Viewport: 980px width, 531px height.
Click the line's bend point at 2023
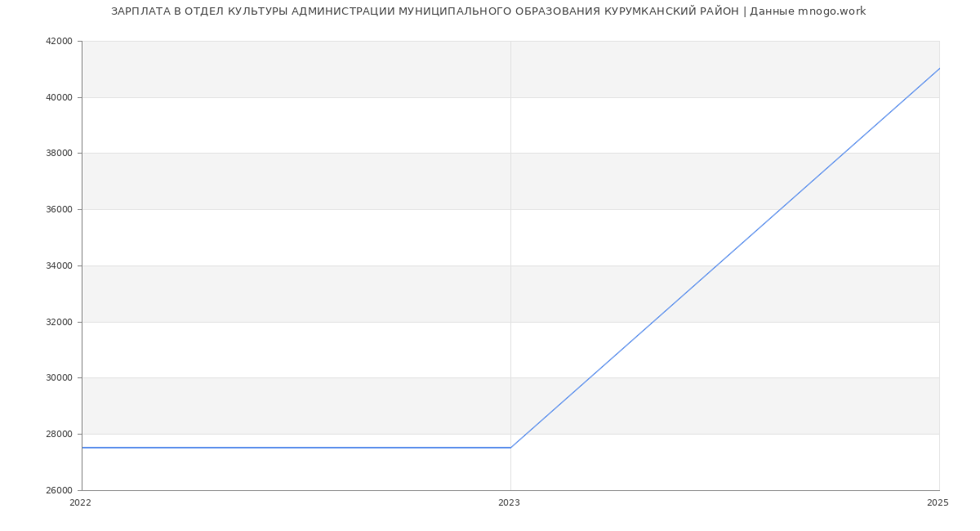510,448
